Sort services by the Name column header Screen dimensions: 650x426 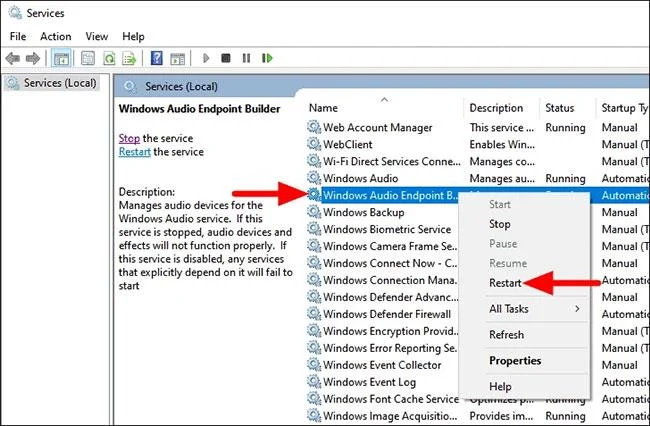click(x=323, y=108)
